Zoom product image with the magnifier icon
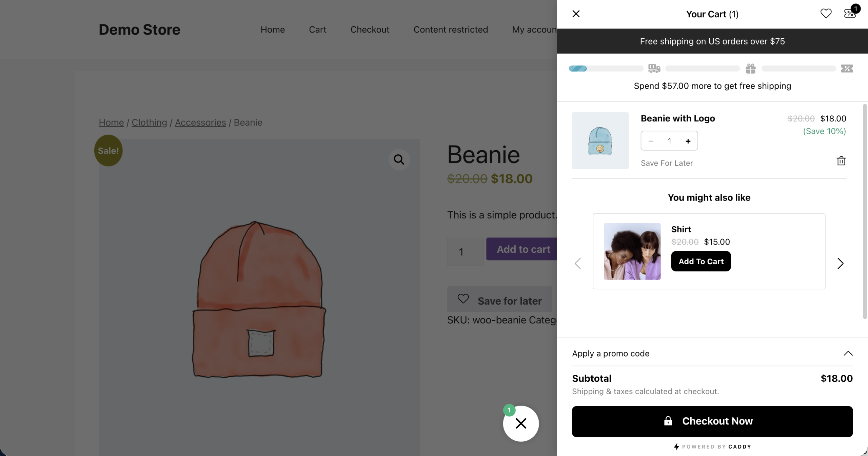This screenshot has width=868, height=456. (399, 159)
